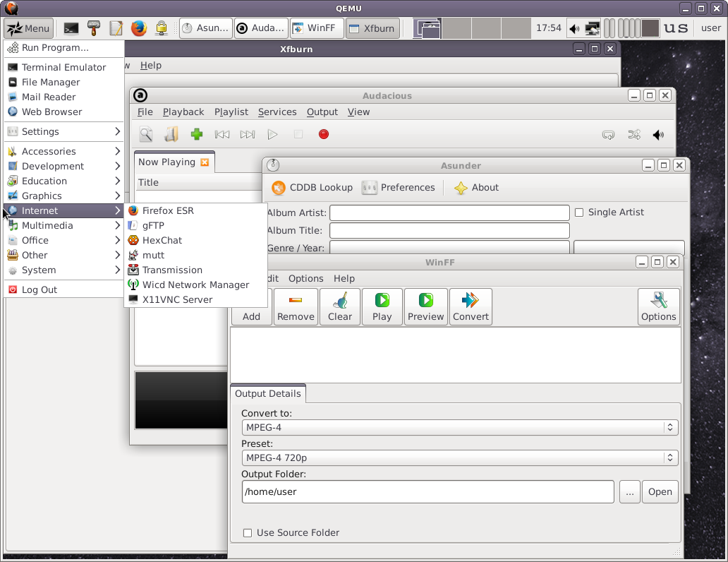This screenshot has height=562, width=728.
Task: Click the Output Folder text field
Action: [427, 492]
